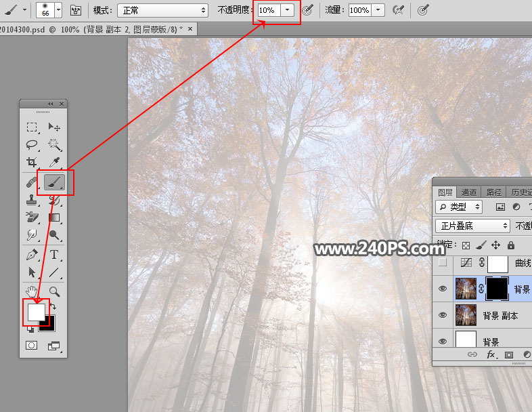The image size is (532, 412).
Task: Select the Crop tool
Action: [x=32, y=163]
